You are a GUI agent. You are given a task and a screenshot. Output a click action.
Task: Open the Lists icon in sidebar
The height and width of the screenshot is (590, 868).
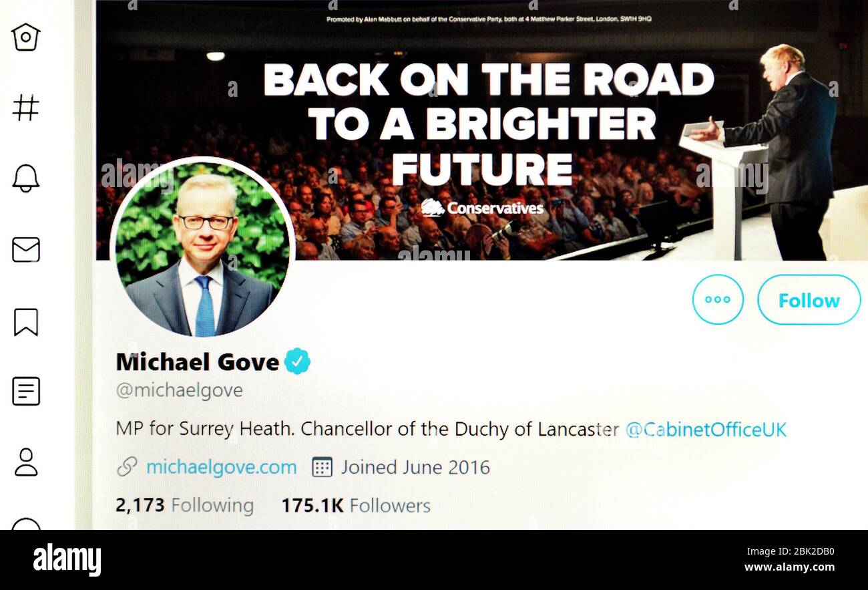pos(26,391)
